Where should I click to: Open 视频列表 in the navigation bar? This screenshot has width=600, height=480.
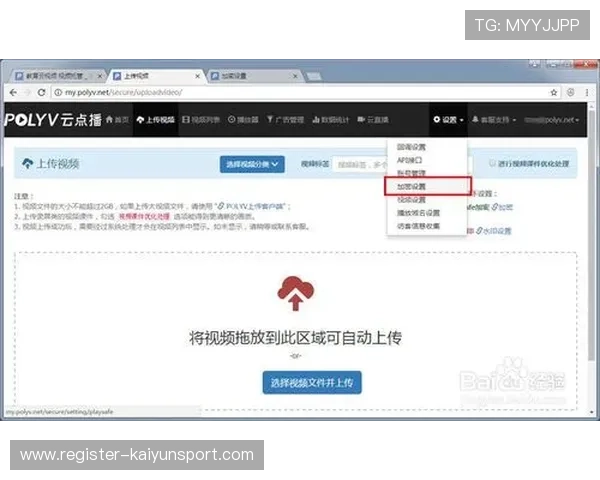[x=201, y=120]
